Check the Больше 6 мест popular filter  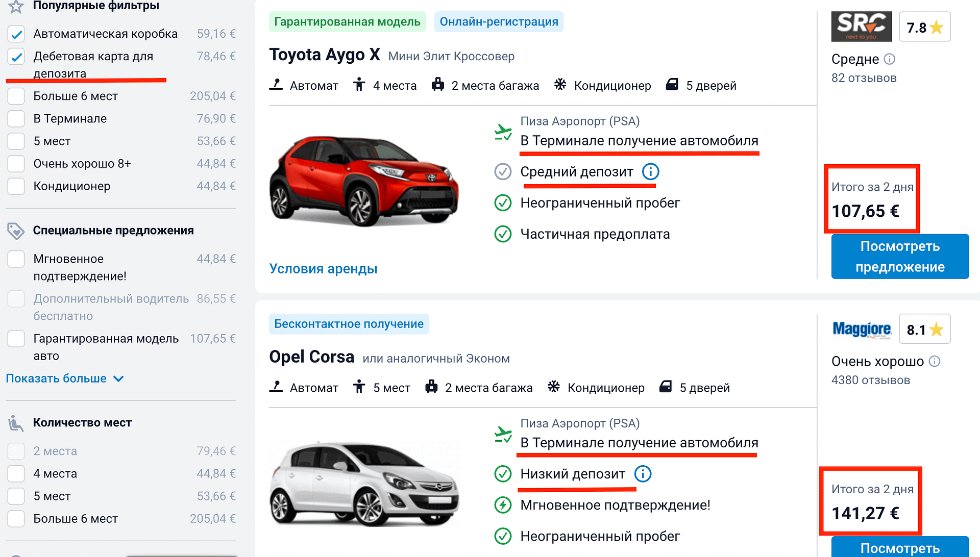[16, 96]
